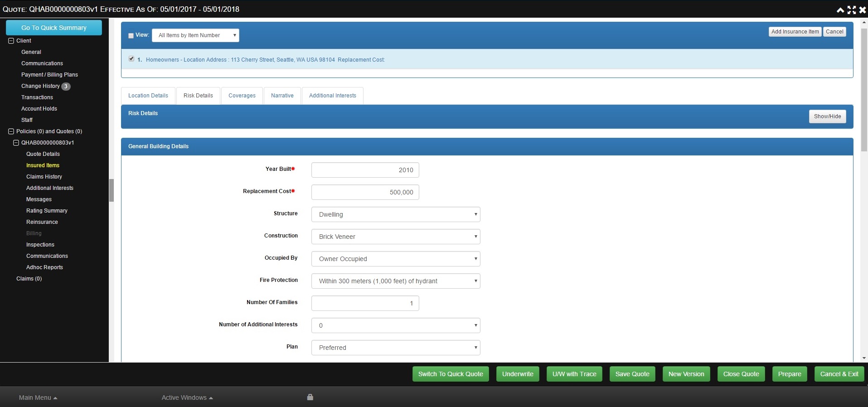Open the Main Menu
The image size is (868, 407).
(38, 397)
